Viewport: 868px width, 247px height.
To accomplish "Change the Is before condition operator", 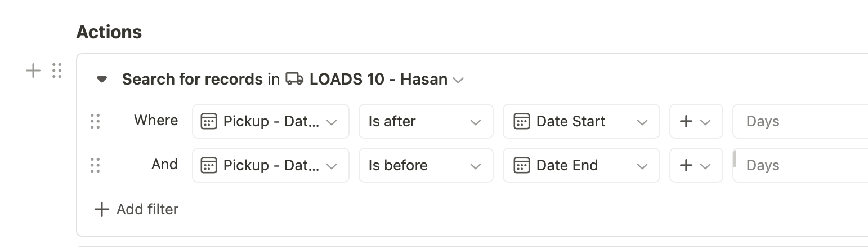I will click(426, 165).
